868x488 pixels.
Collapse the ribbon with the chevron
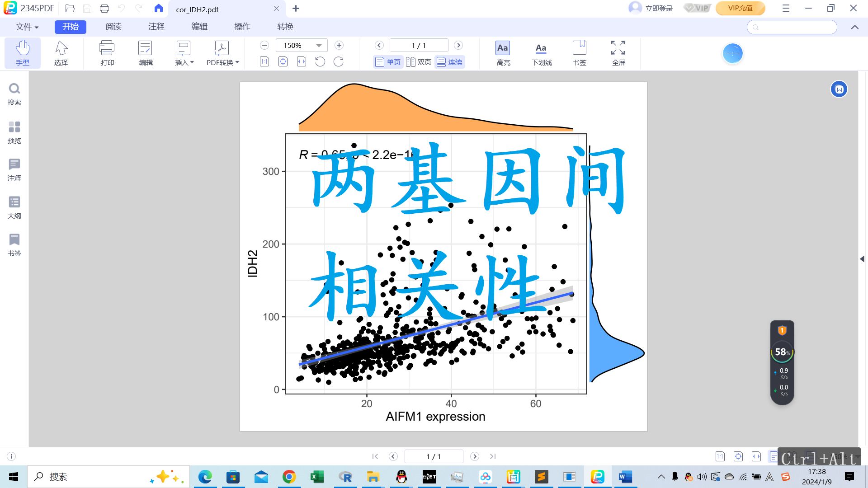coord(854,27)
